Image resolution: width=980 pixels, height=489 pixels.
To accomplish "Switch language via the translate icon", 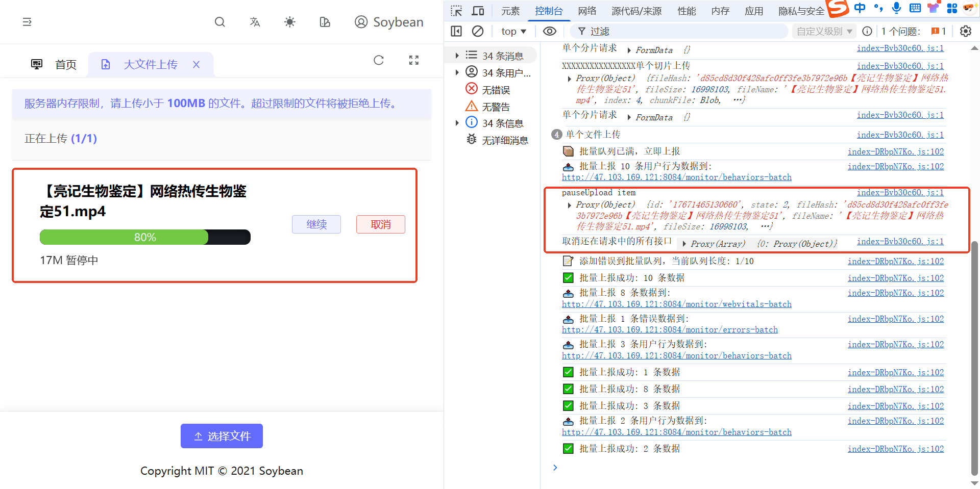I will [x=255, y=22].
